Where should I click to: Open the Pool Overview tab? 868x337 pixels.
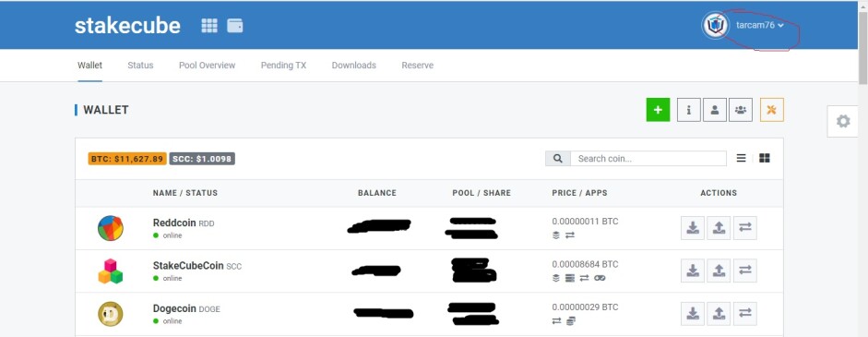207,66
